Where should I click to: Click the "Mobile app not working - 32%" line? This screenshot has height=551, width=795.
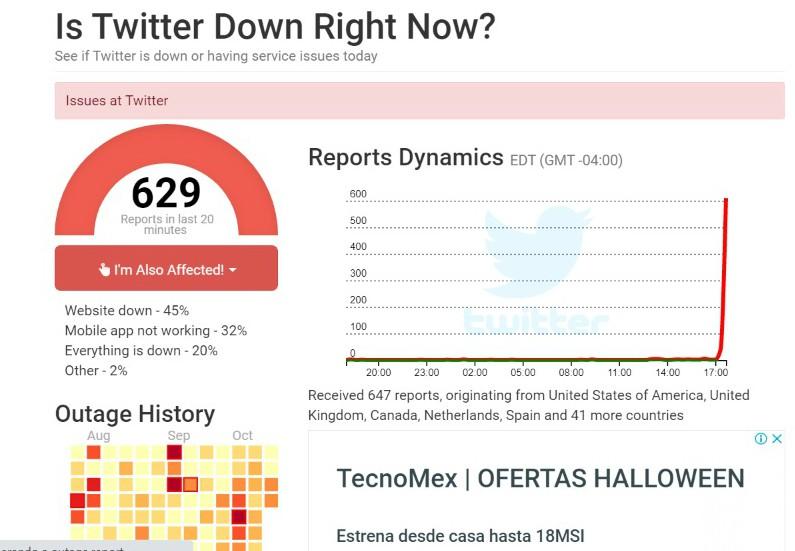click(156, 331)
